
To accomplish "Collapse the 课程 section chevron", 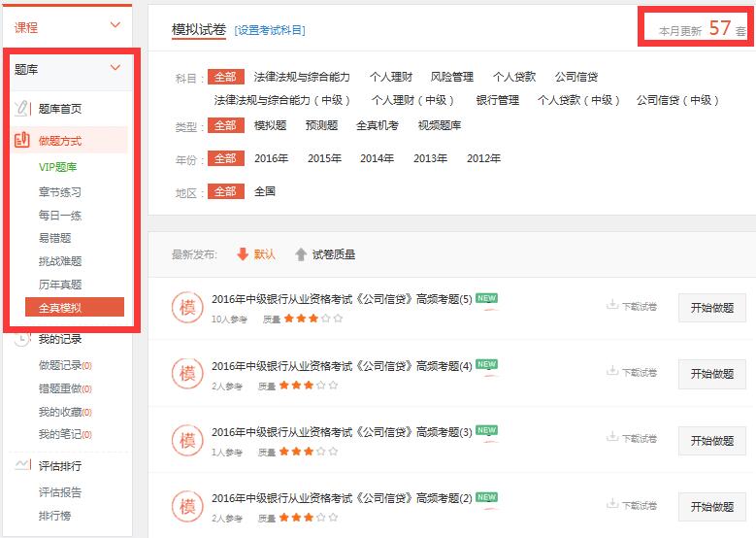I will [115, 24].
